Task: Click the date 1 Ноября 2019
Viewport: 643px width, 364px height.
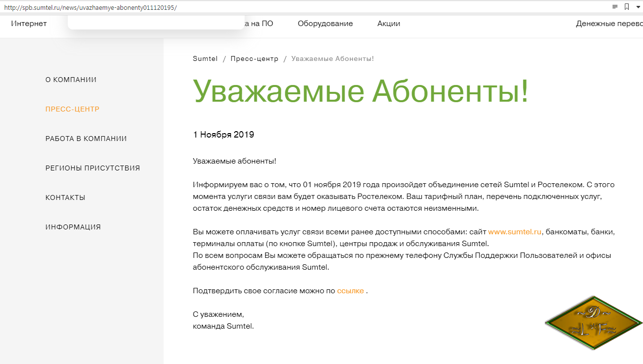Action: click(x=224, y=135)
